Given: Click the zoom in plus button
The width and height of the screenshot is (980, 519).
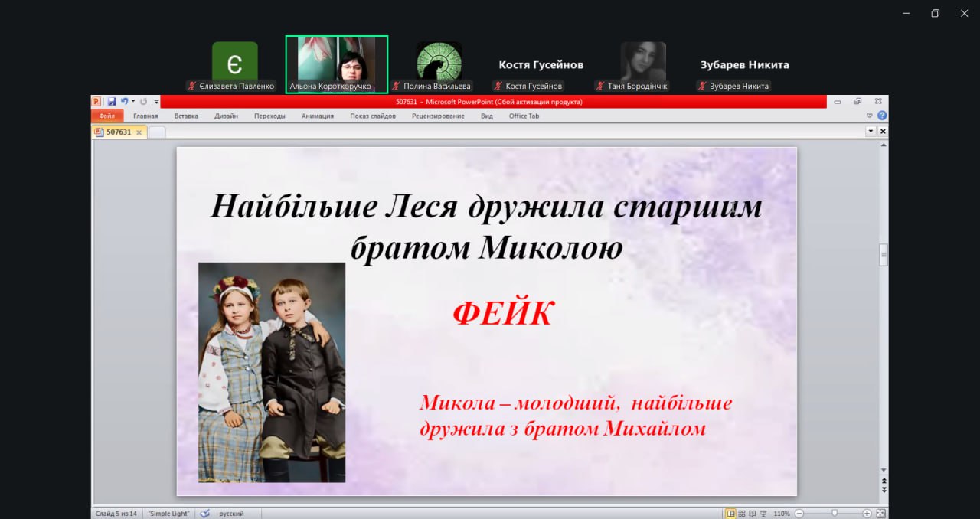Looking at the screenshot, I should pos(867,513).
